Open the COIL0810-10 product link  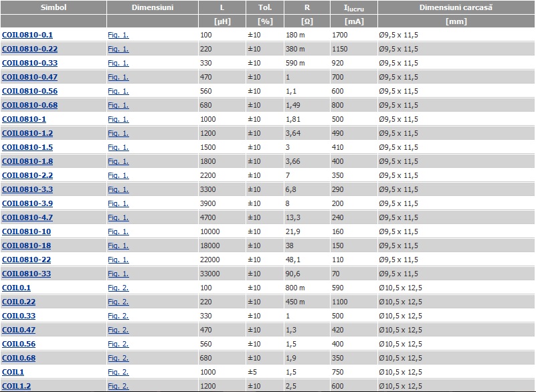tap(26, 231)
